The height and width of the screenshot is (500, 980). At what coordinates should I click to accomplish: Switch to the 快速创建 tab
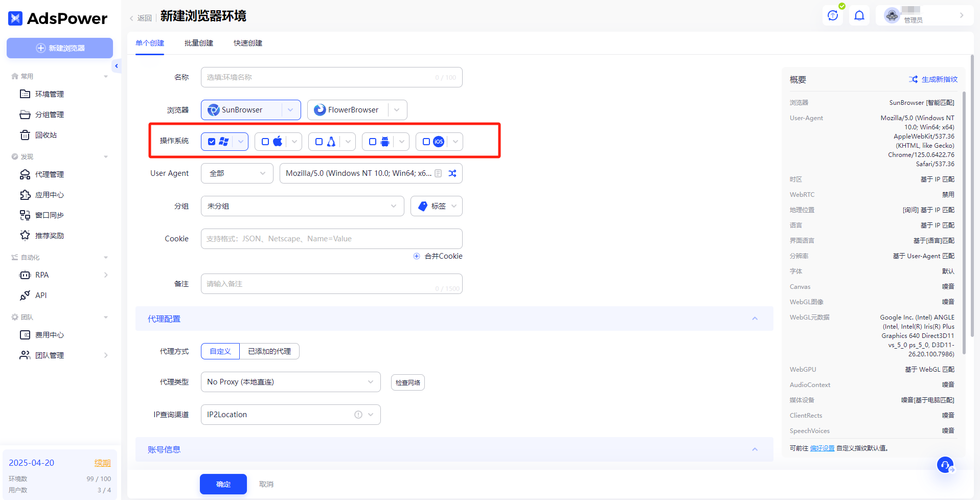[x=248, y=43]
